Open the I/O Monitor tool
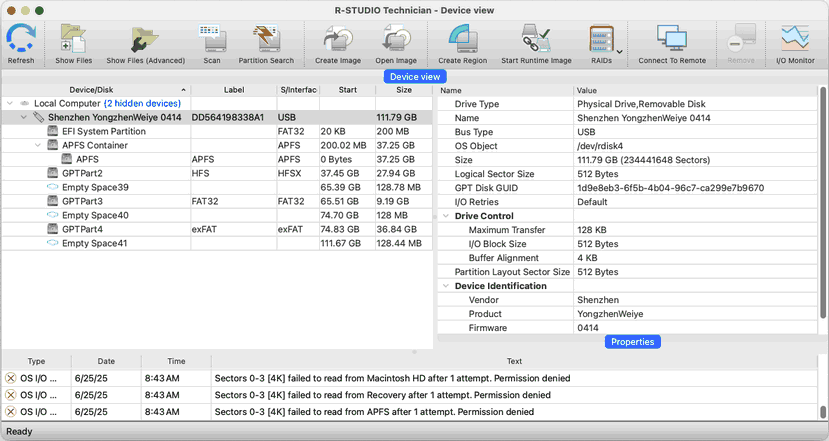The width and height of the screenshot is (829, 441). pyautogui.click(x=795, y=38)
